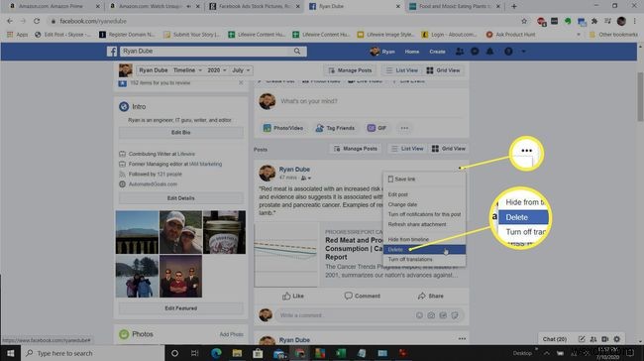This screenshot has height=361, width=644.
Task: Click the page vertical scrollbar
Action: [x=640, y=97]
